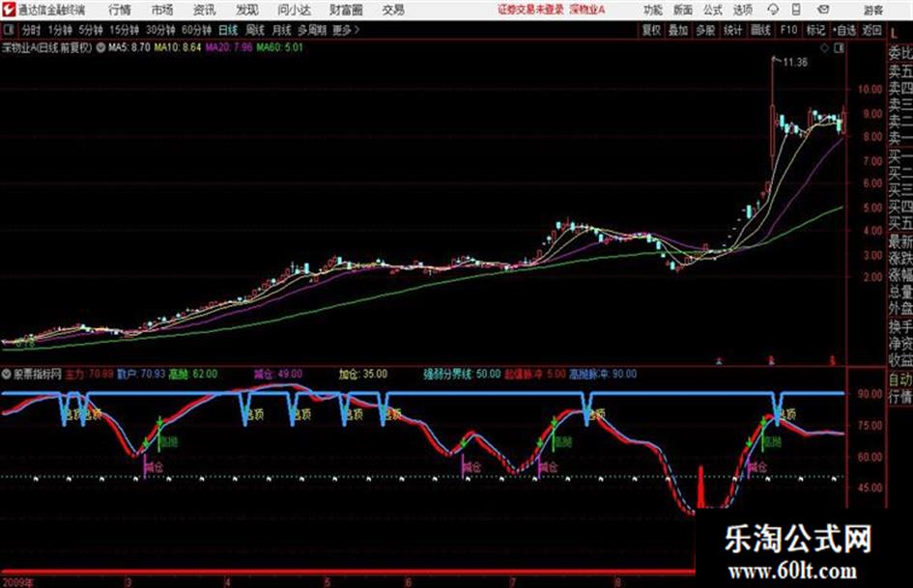
Task: Click the 叠加 overlay toolbar button
Action: coord(678,30)
